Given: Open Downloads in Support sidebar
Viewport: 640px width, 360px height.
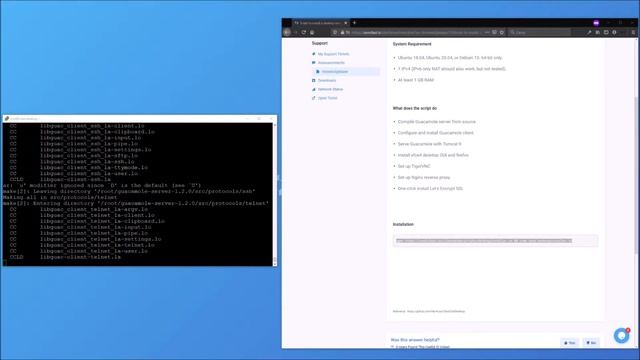Looking at the screenshot, I should click(x=327, y=80).
